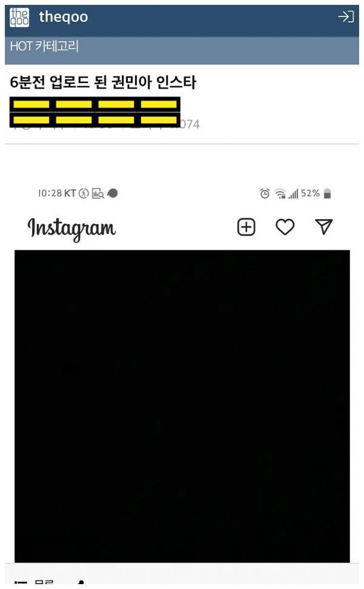The height and width of the screenshot is (589, 364).
Task: Tap the chart magnifier notification icon
Action: pos(98,194)
